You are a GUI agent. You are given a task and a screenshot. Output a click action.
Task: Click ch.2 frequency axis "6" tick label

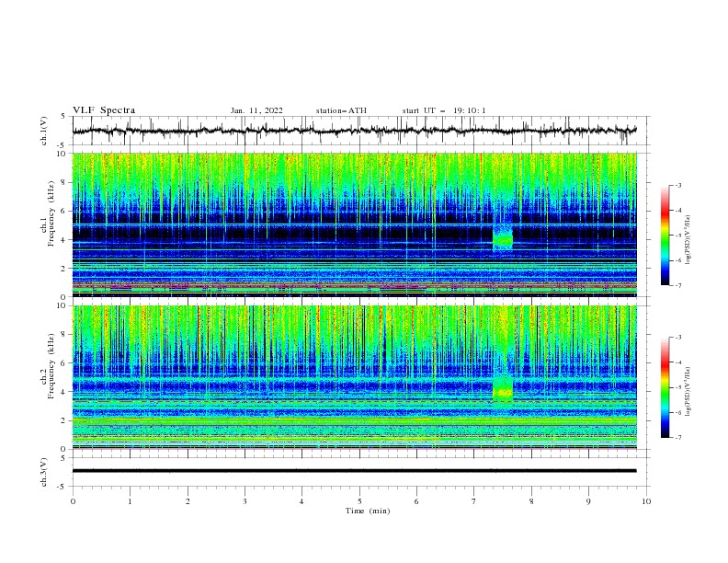click(x=63, y=363)
